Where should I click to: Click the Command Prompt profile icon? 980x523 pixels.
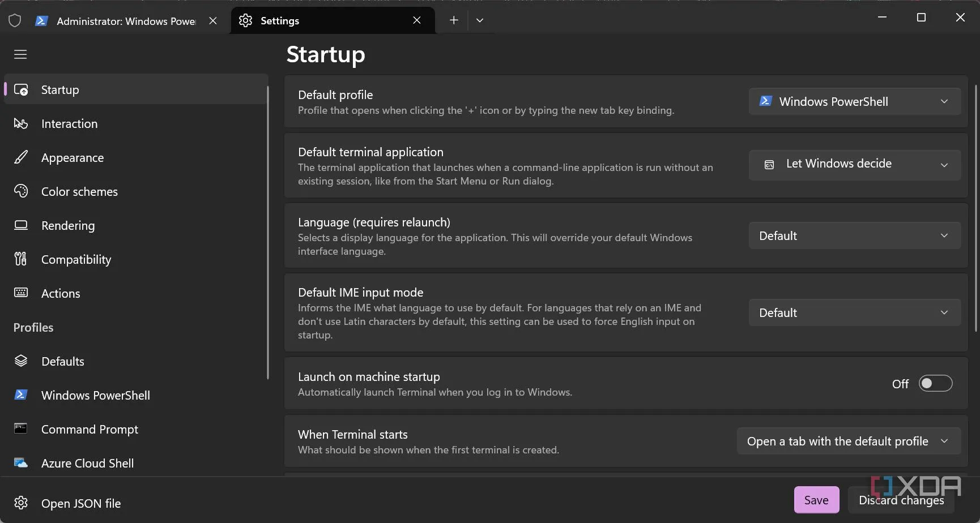pos(21,429)
